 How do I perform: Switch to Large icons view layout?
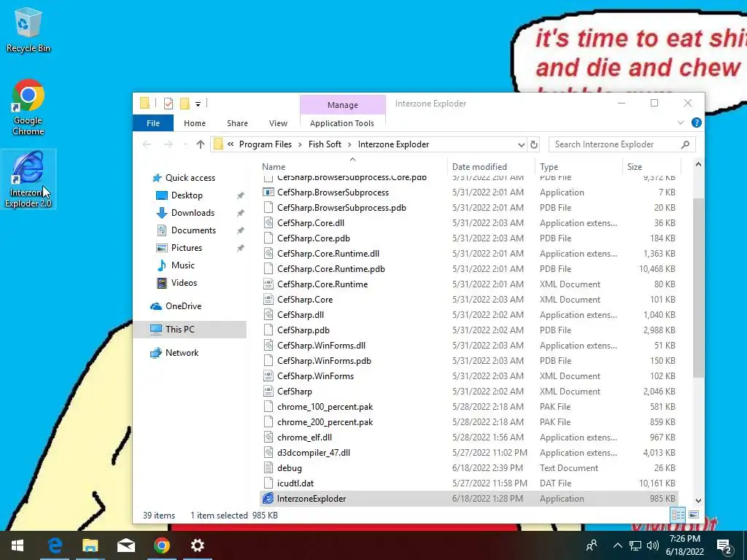(694, 515)
